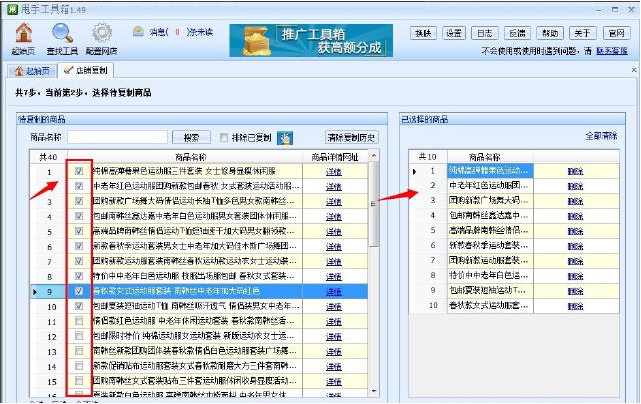Click the 商品名称 header in selected products panel
641x404 pixels.
point(484,157)
